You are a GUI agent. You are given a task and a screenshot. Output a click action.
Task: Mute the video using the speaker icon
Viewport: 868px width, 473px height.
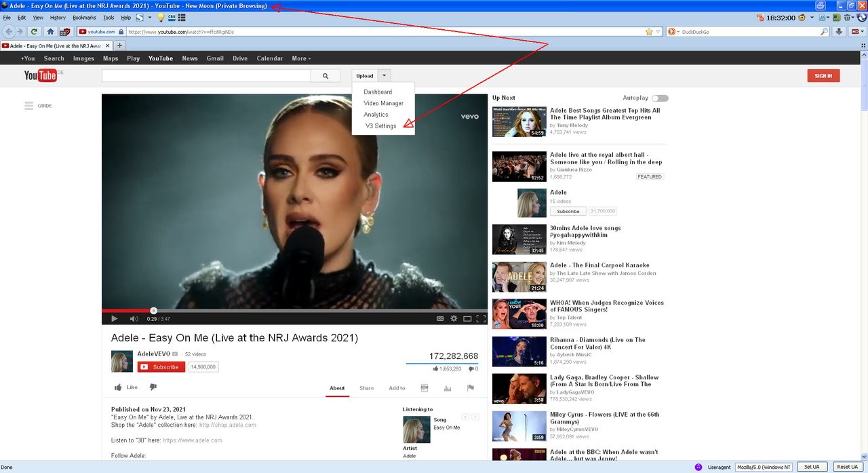134,319
